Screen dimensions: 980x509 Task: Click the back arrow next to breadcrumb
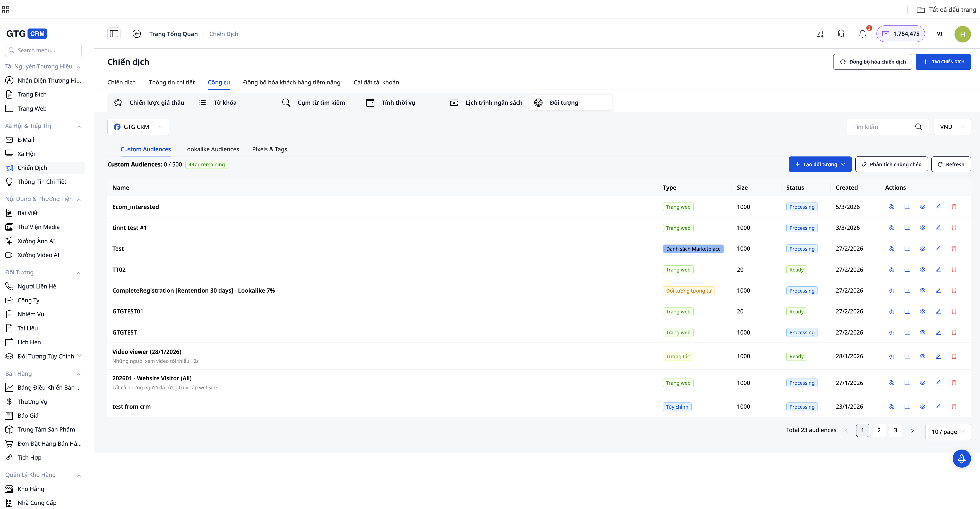tap(136, 34)
